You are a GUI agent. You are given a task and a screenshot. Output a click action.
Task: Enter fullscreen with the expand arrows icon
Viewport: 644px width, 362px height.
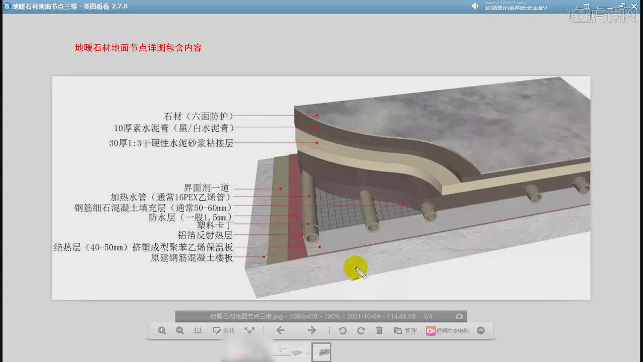point(249,330)
